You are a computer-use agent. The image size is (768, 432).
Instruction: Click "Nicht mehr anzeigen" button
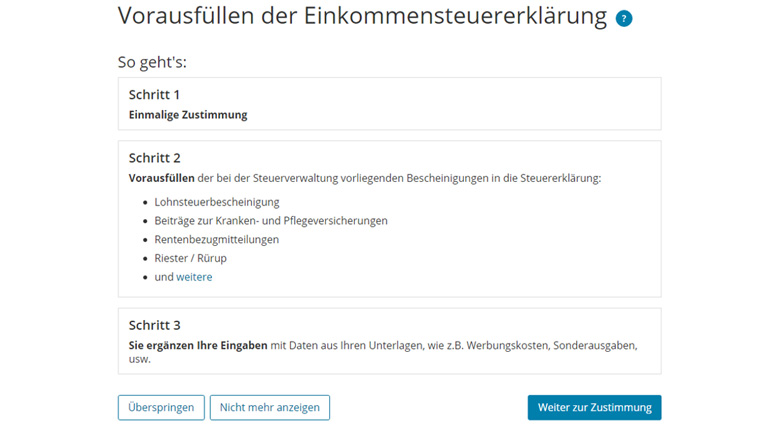(270, 408)
